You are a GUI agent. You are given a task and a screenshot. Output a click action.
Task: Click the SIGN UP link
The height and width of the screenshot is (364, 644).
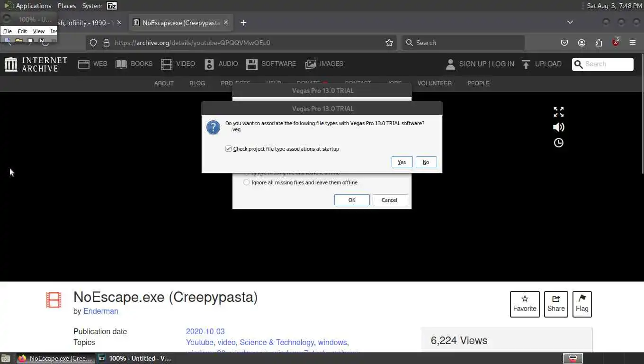tap(473, 64)
